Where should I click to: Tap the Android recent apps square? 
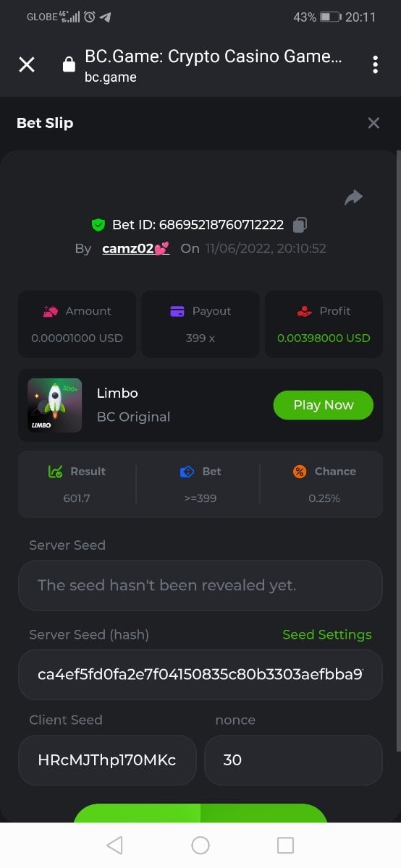coord(286,845)
